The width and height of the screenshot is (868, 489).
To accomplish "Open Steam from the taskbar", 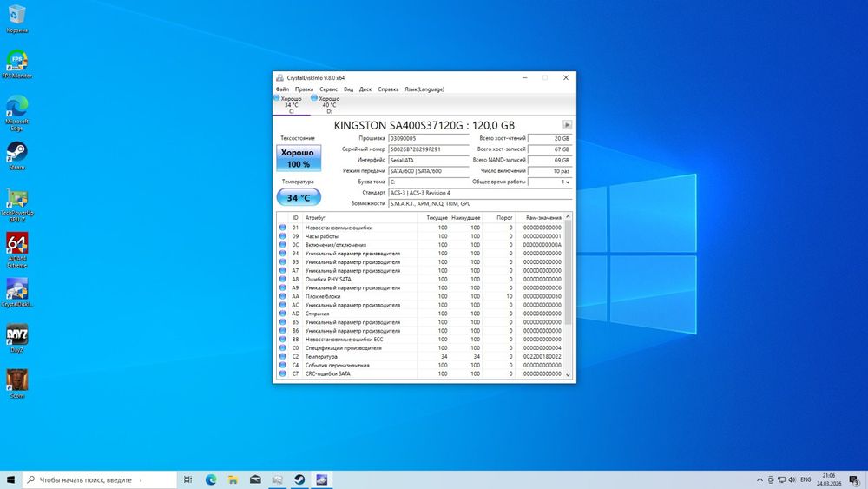I will 299,479.
